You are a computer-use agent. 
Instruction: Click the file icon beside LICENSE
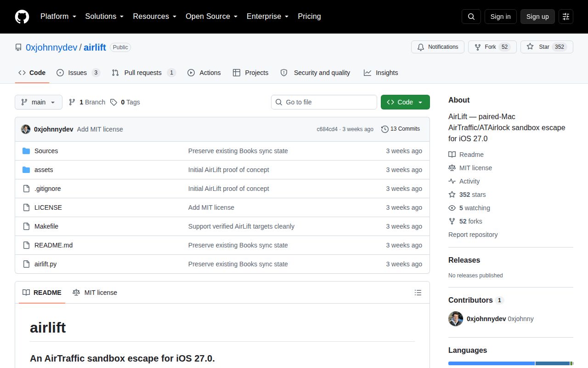(x=26, y=207)
